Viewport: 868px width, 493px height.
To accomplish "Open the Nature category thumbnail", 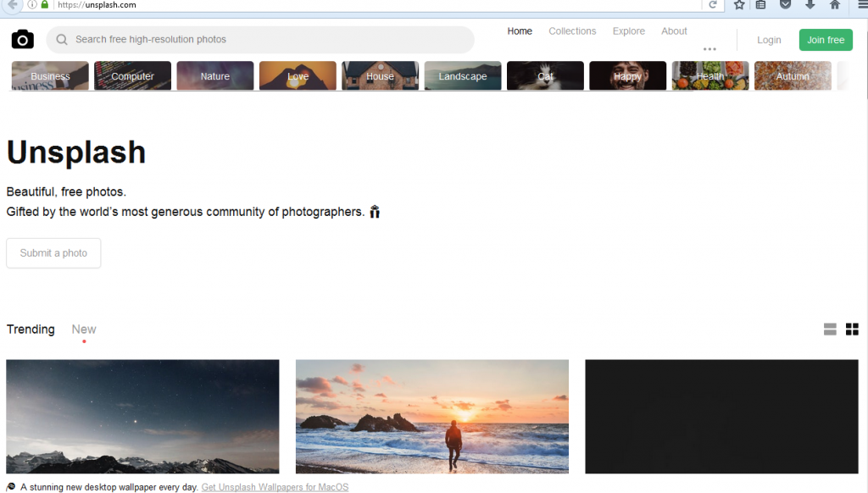I will pyautogui.click(x=215, y=75).
